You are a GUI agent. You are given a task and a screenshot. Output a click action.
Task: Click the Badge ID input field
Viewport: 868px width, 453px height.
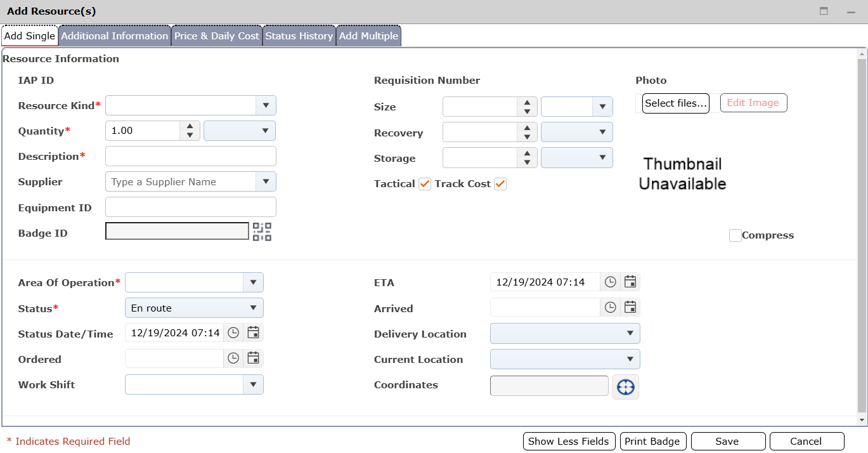pyautogui.click(x=177, y=231)
